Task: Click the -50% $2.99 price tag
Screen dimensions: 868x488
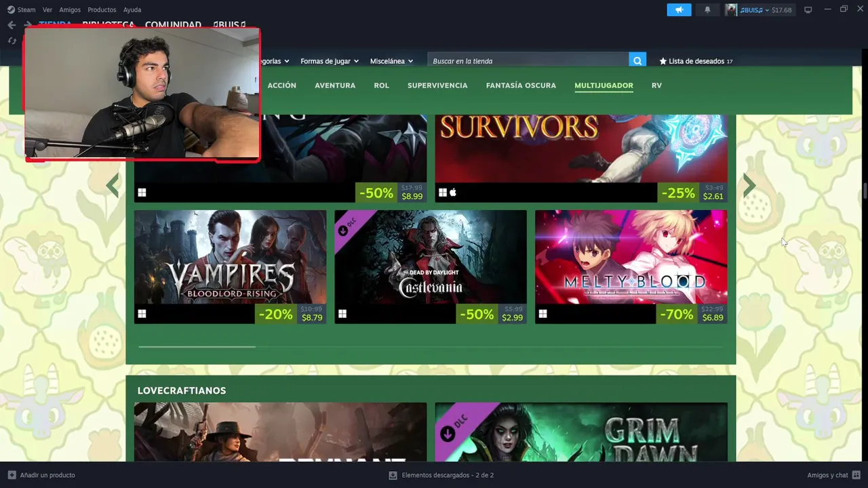Action: point(491,314)
